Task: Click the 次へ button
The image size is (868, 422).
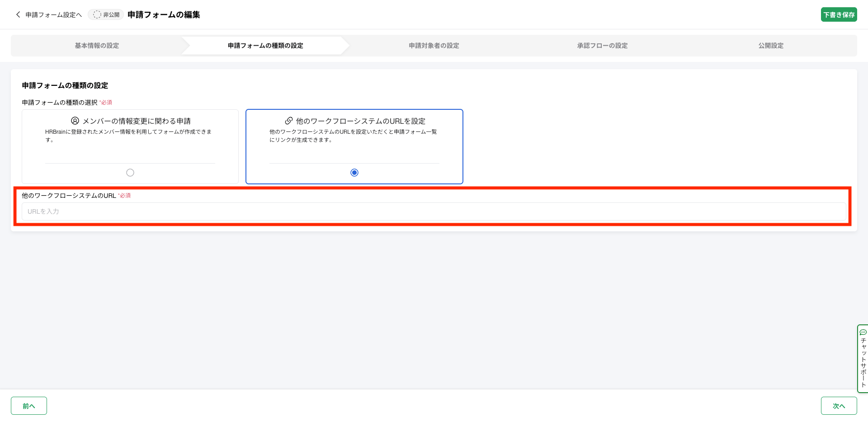Action: [839, 406]
